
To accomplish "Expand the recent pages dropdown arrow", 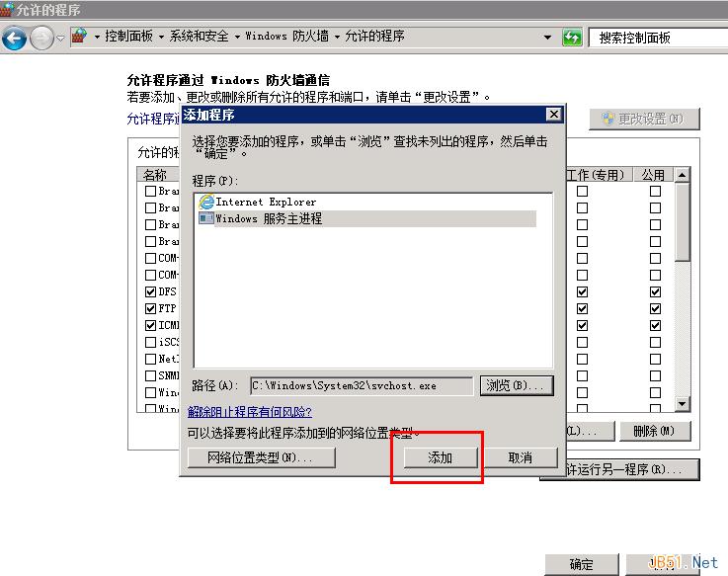I will point(60,38).
